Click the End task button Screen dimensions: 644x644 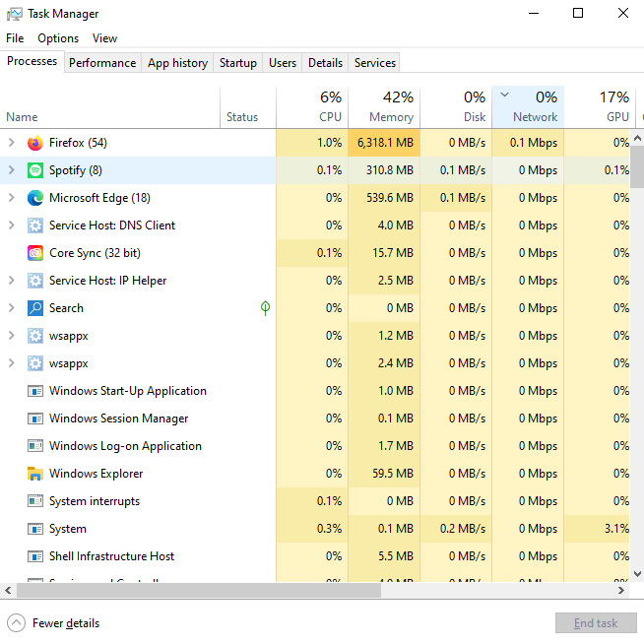(x=596, y=623)
